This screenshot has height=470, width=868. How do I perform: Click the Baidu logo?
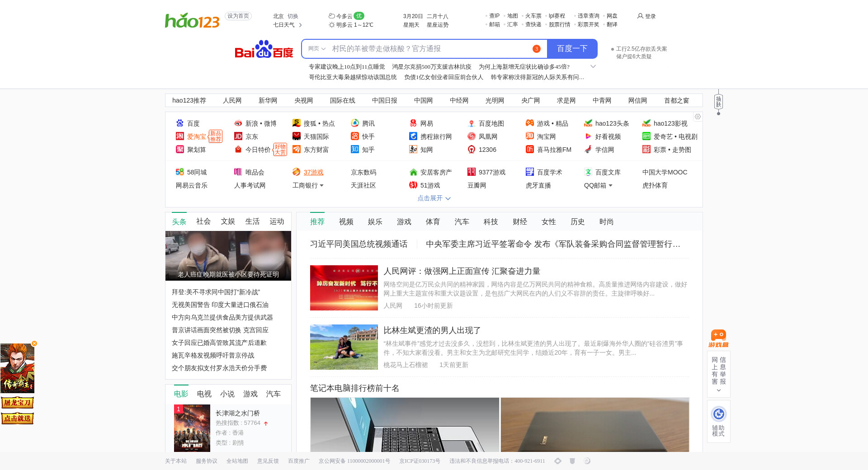(x=264, y=49)
